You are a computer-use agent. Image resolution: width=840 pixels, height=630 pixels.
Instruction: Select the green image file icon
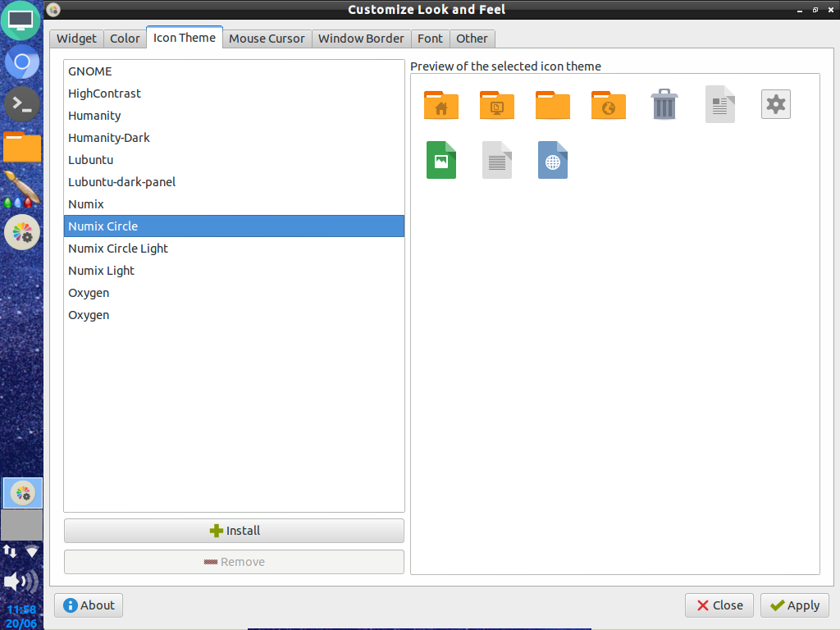(441, 160)
